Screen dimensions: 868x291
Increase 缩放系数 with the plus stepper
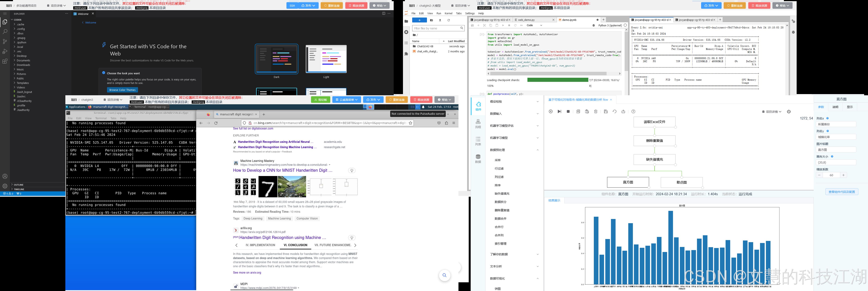click(x=843, y=175)
